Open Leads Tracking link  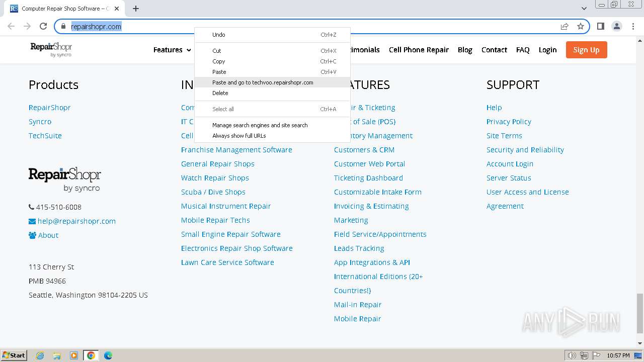(x=359, y=248)
